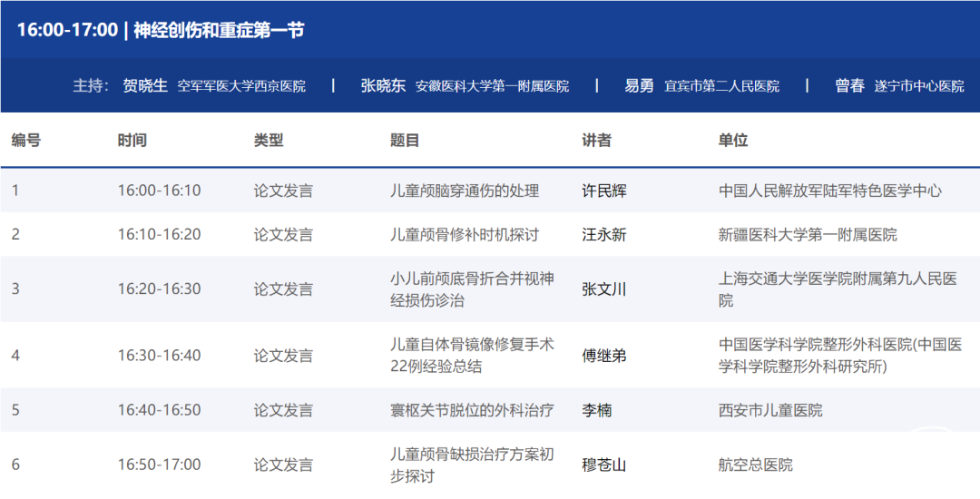The width and height of the screenshot is (980, 499).
Task: Click the session title 神经创伤和重症第一节
Action: point(219,30)
